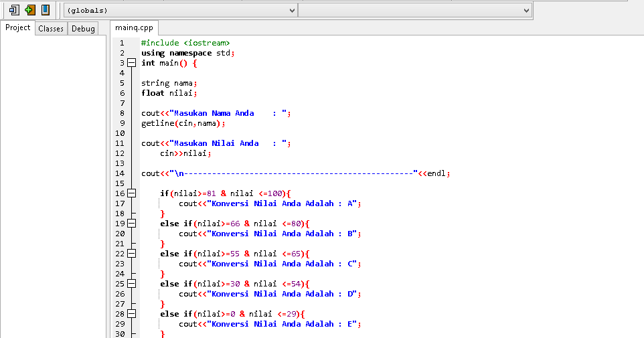Switch to the Debug tab
644x338 pixels.
pos(83,28)
